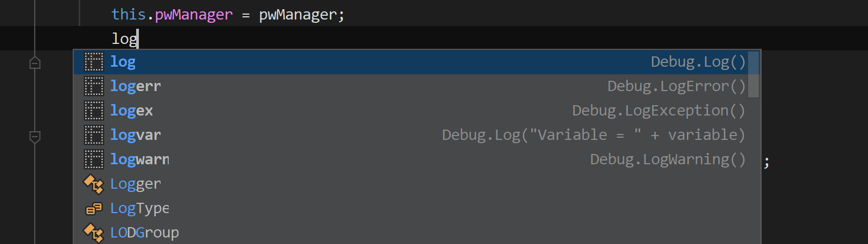Screen dimensions: 868x244
Task: Choose the logerr completion entry
Action: click(416, 86)
